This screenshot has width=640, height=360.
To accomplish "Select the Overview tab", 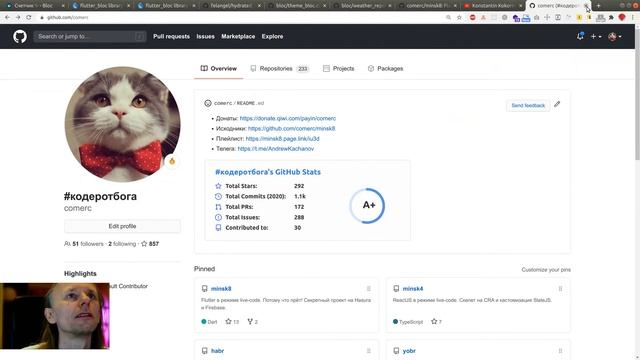I will tap(219, 69).
